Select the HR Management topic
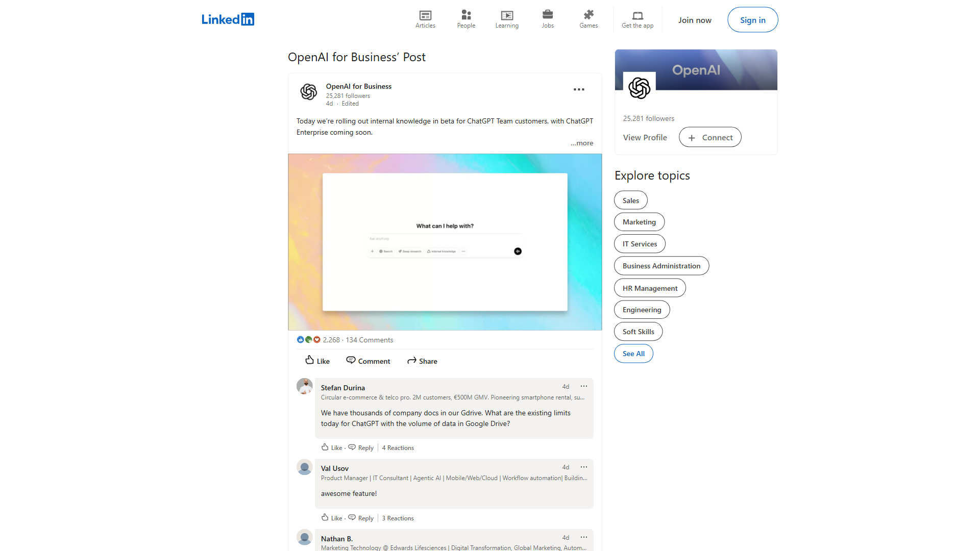Screen dimensions: 980x551 pos(650,288)
